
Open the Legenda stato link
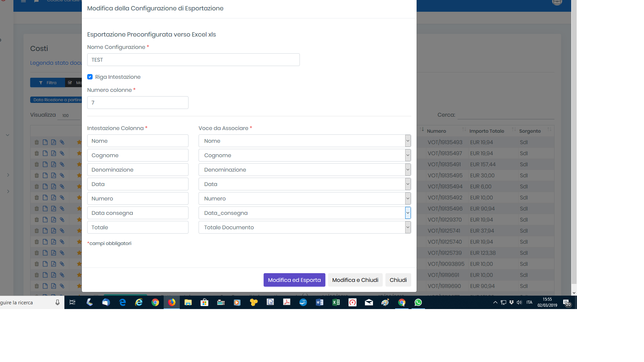click(56, 63)
